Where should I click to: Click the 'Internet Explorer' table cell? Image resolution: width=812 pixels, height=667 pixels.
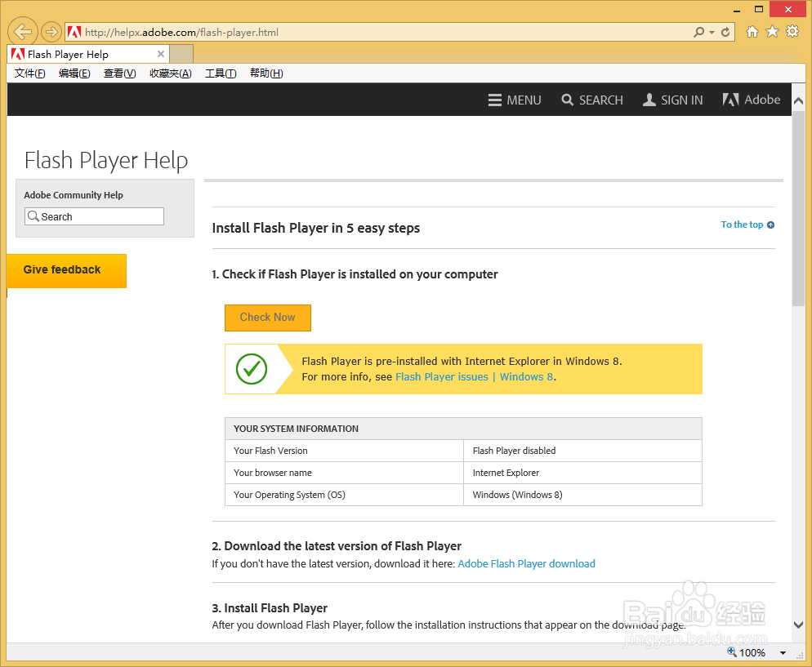tap(582, 473)
